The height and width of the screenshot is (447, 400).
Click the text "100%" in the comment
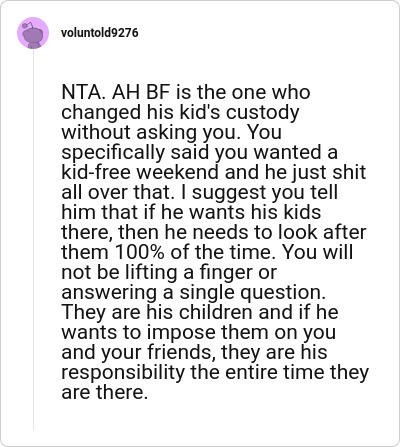pos(139,252)
